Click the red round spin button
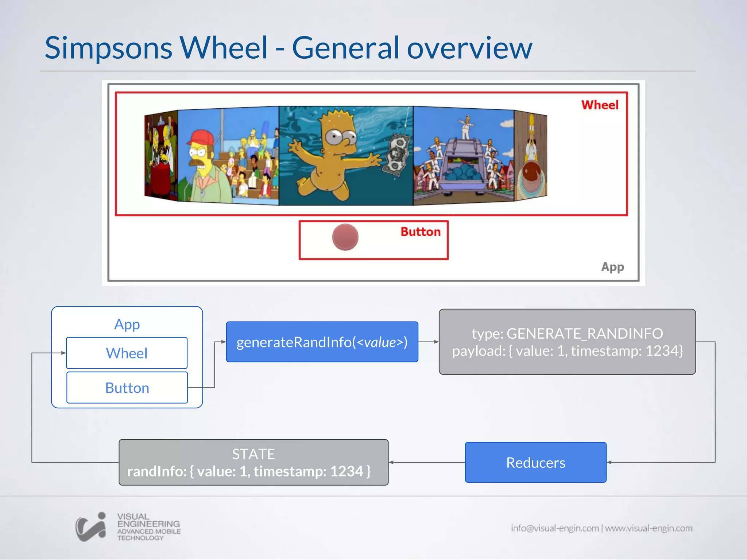Screen dimensions: 747x560 coord(345,237)
